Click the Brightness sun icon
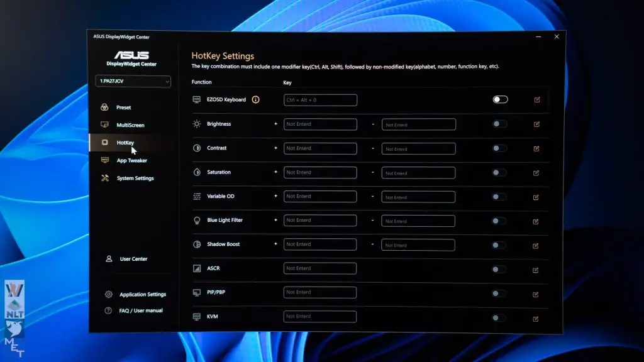 pos(197,124)
